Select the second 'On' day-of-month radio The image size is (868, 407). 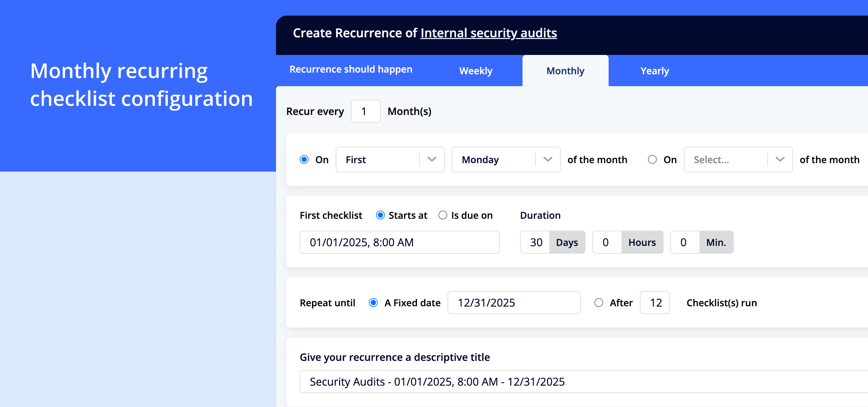click(x=652, y=159)
